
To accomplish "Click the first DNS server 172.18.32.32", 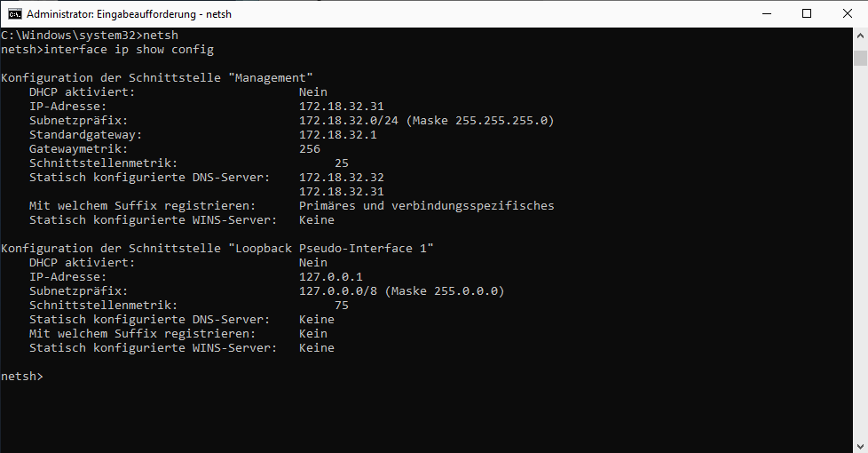I will (342, 178).
